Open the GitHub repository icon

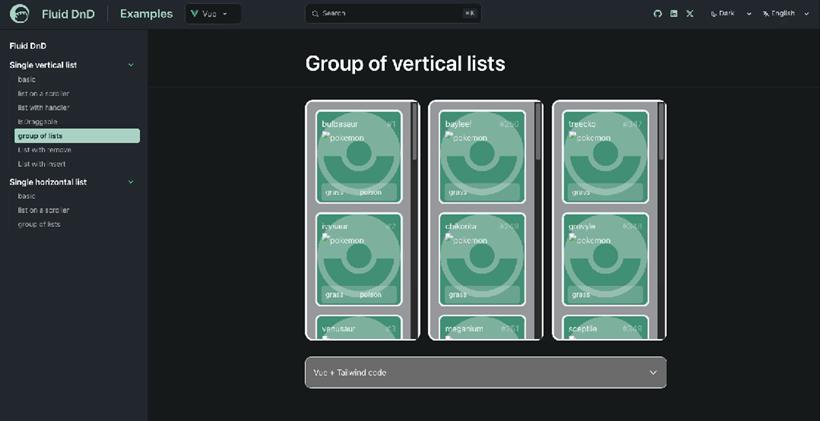click(x=658, y=14)
